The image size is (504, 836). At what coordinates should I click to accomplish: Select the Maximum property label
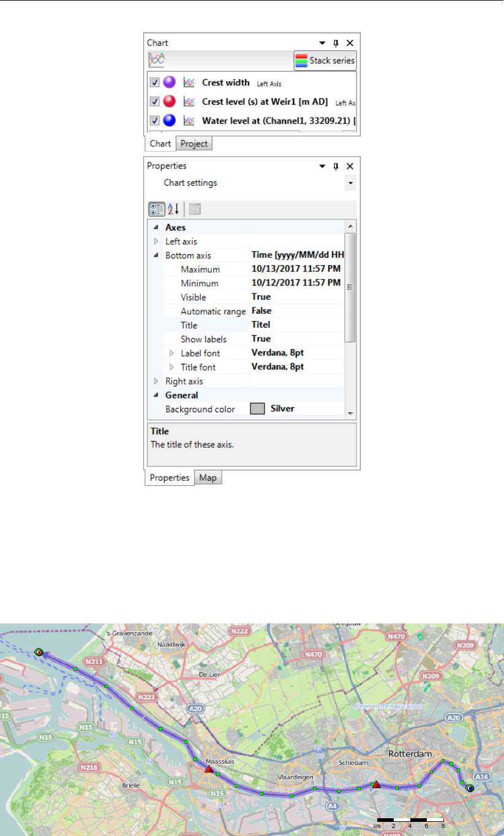(200, 269)
